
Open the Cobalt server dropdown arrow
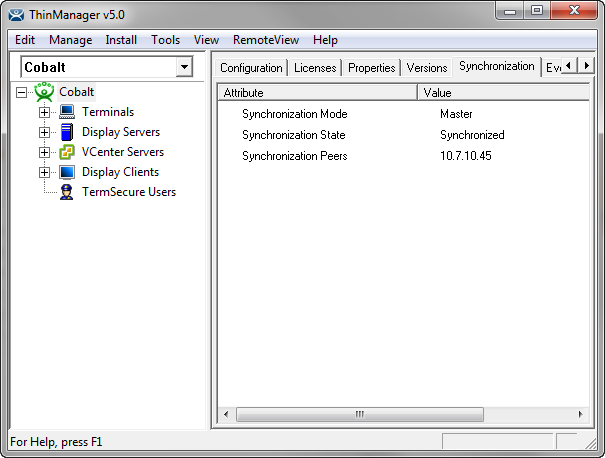point(184,67)
